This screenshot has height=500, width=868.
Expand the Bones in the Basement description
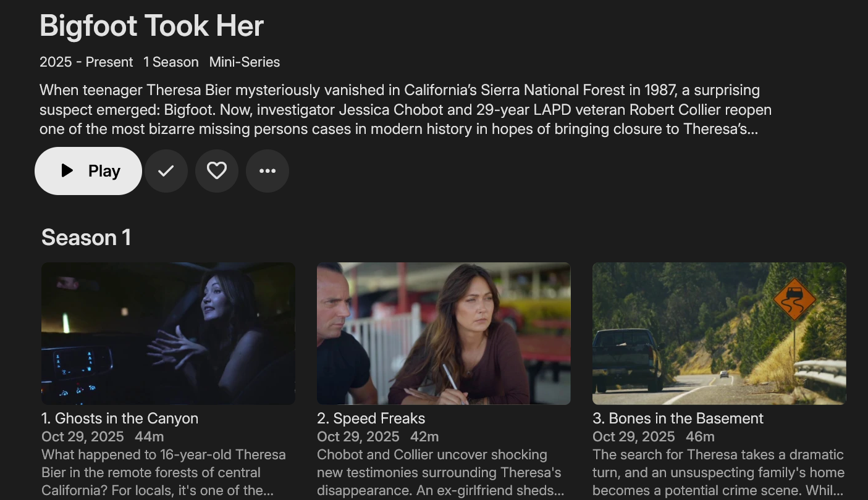click(x=718, y=473)
